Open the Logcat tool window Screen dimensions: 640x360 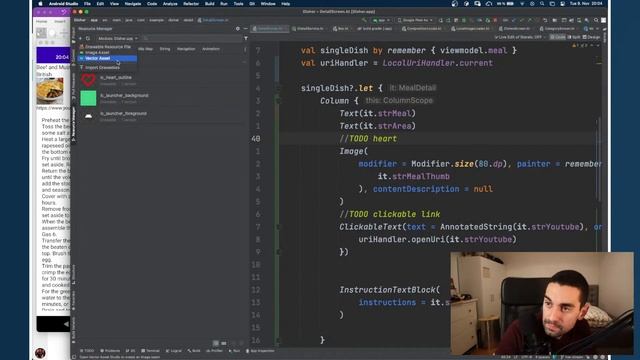pyautogui.click(x=174, y=351)
